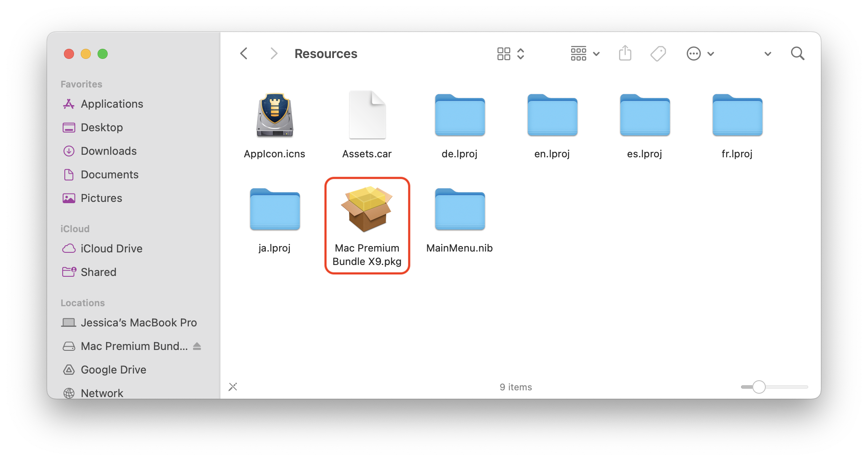Click the green zoom window button
The width and height of the screenshot is (868, 461).
pyautogui.click(x=103, y=54)
